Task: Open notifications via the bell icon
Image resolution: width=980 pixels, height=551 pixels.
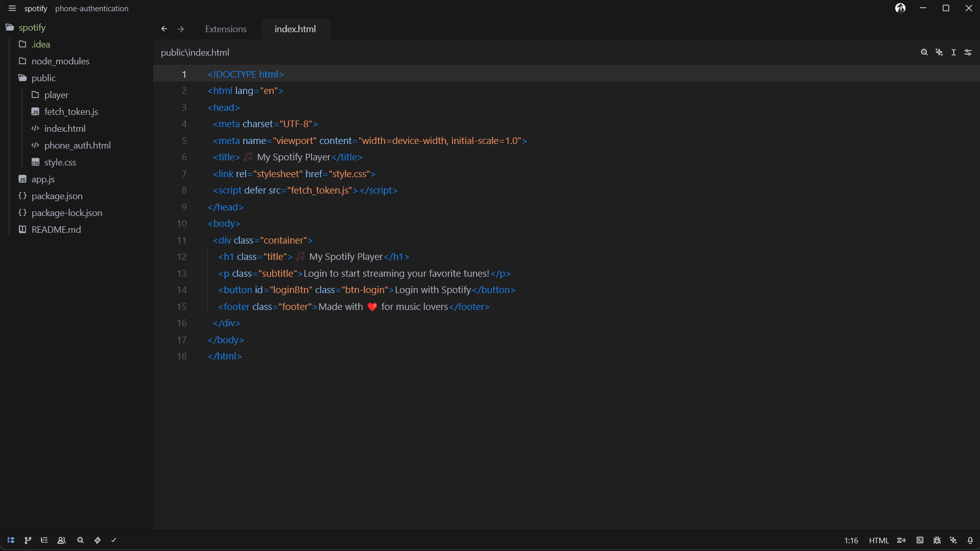Action: point(970,540)
